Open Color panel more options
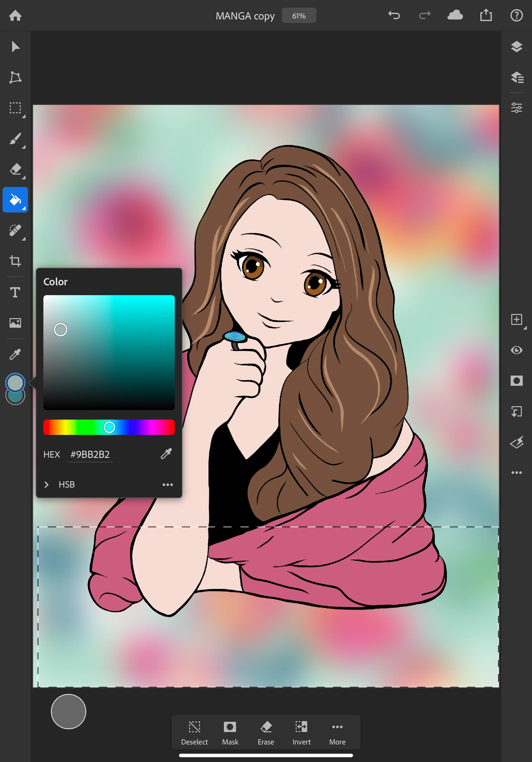 [167, 485]
